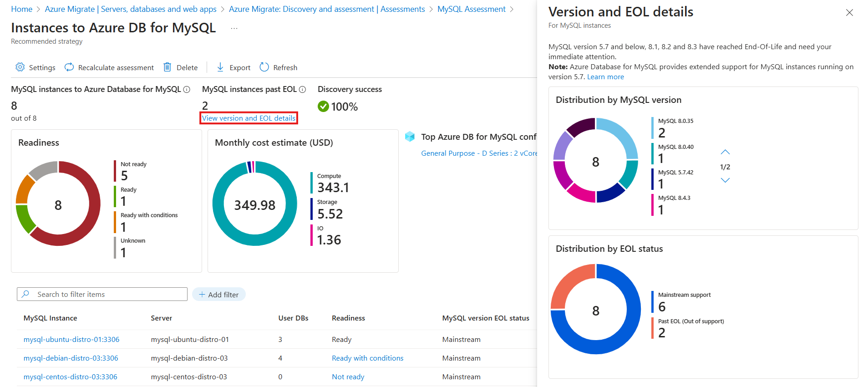Go to next page of version legend

[725, 180]
